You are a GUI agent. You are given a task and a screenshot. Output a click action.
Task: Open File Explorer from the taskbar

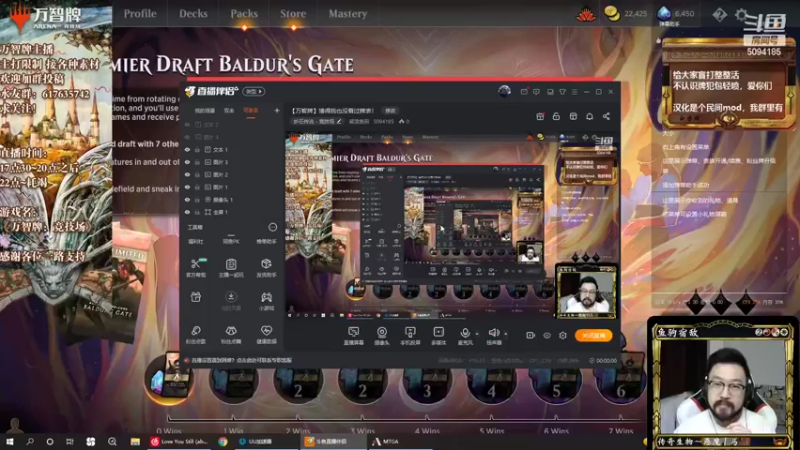pos(135,442)
